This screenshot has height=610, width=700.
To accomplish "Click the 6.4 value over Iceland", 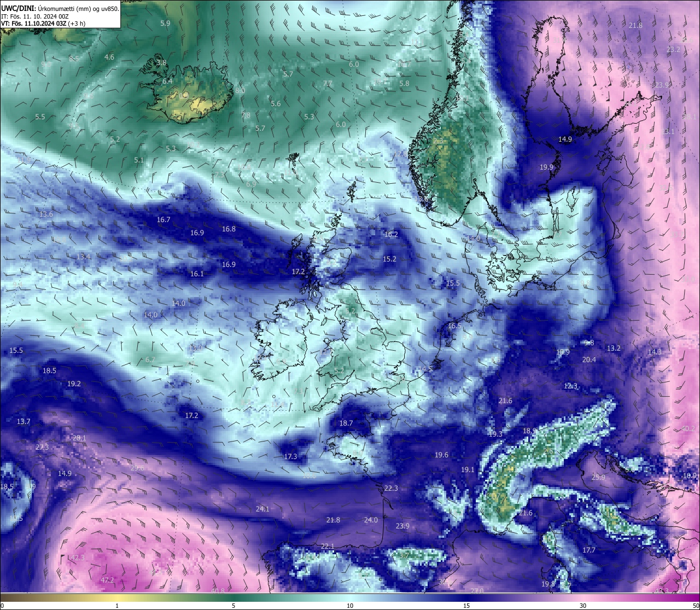I will [167, 81].
